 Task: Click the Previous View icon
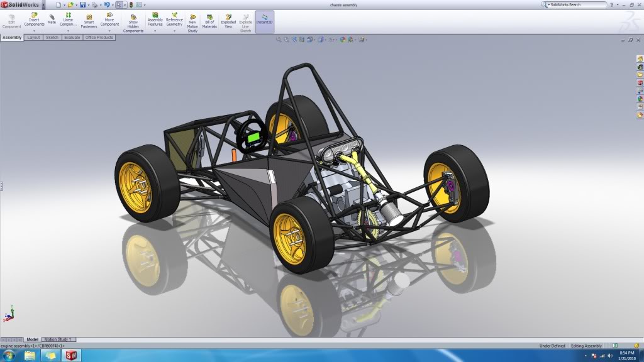click(x=294, y=40)
